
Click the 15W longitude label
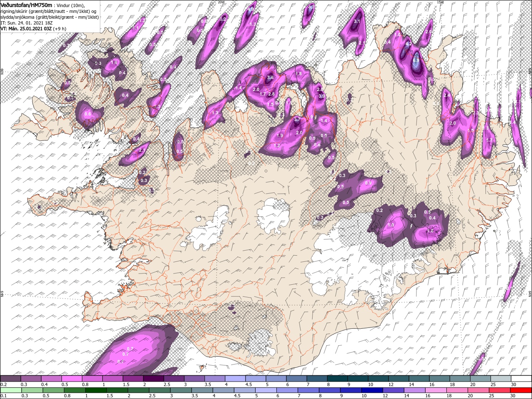(440, 2)
